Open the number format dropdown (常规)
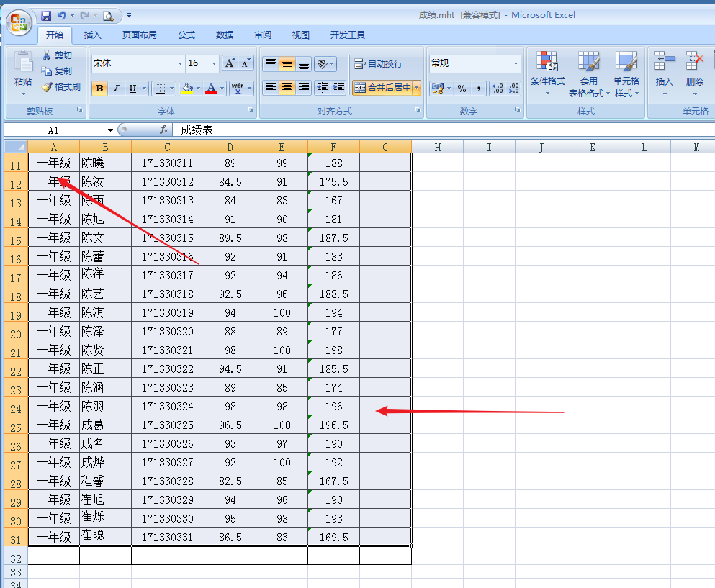 point(516,64)
